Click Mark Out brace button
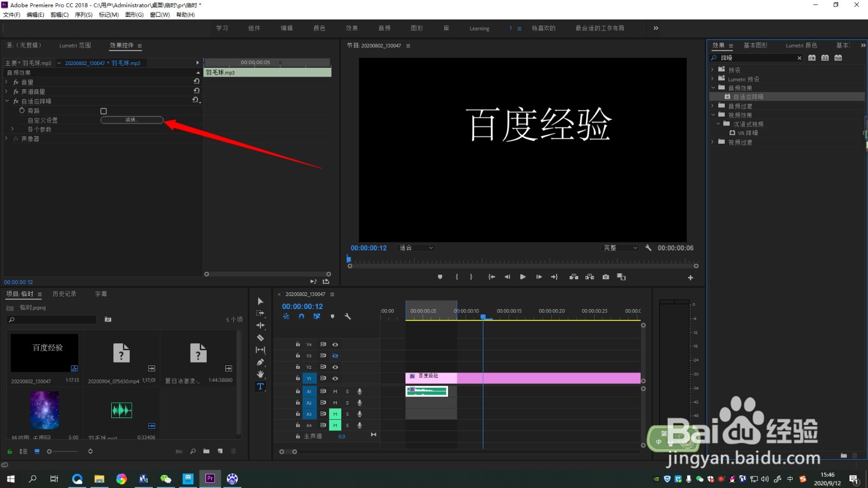This screenshot has width=868, height=488. click(x=471, y=277)
